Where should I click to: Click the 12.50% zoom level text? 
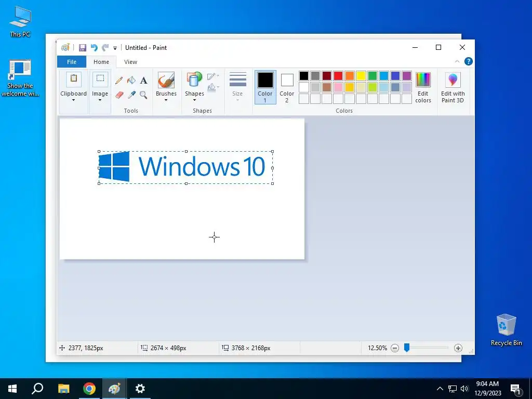[x=377, y=348]
